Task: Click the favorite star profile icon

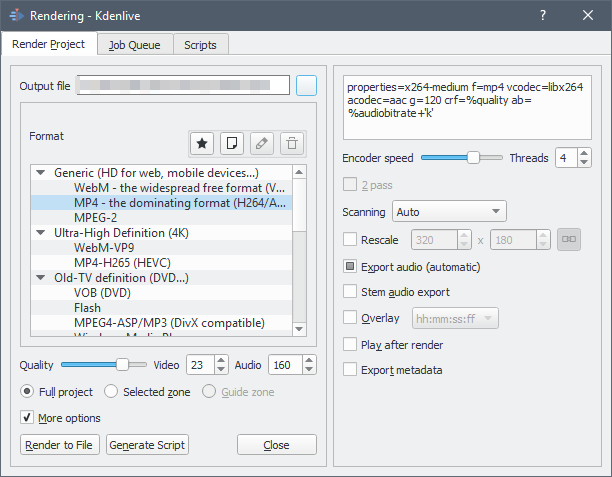Action: [201, 144]
